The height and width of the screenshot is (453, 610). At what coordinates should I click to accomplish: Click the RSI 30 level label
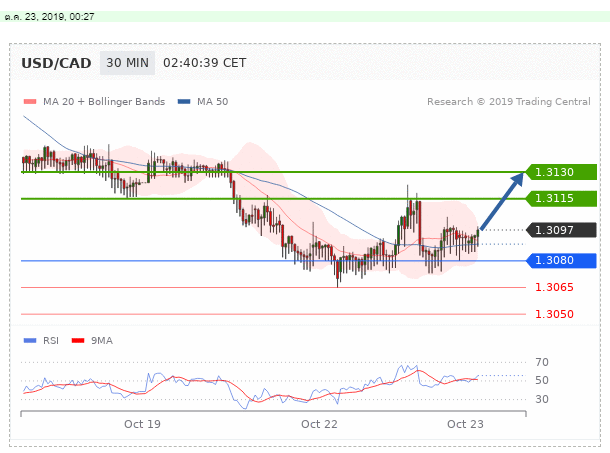click(x=542, y=399)
